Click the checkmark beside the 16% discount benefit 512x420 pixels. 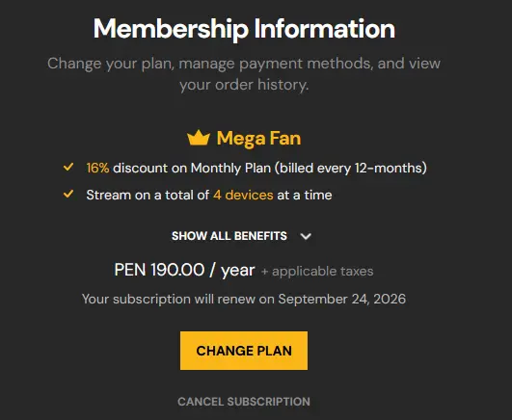pos(68,167)
